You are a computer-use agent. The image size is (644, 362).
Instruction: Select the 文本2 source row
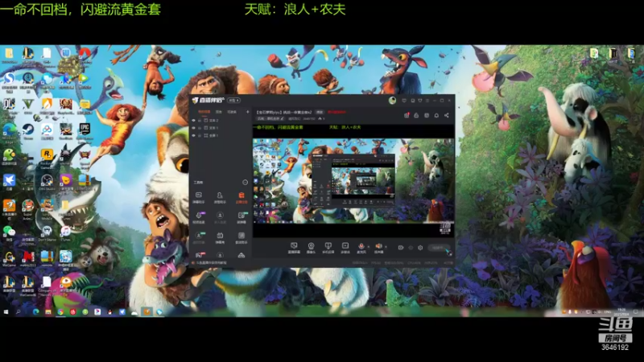(220, 120)
